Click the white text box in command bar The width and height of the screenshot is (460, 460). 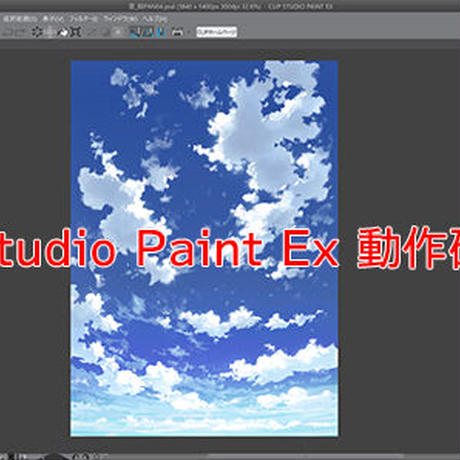coord(217,32)
